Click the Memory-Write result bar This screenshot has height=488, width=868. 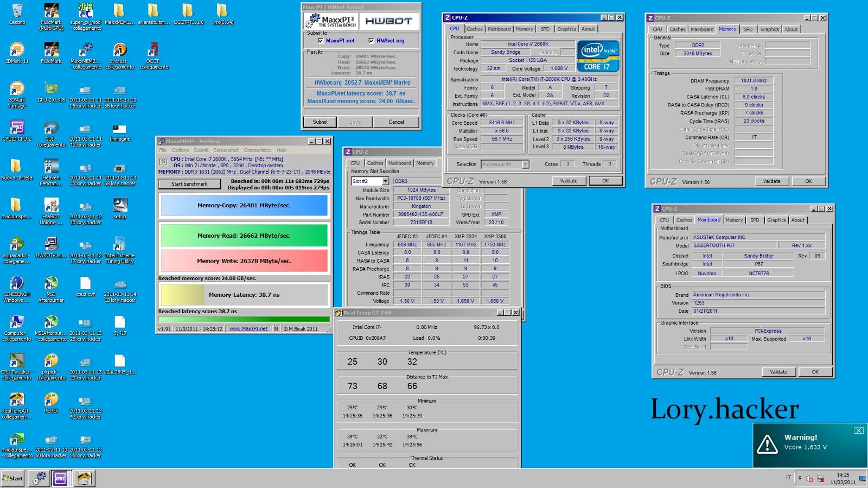(x=244, y=261)
